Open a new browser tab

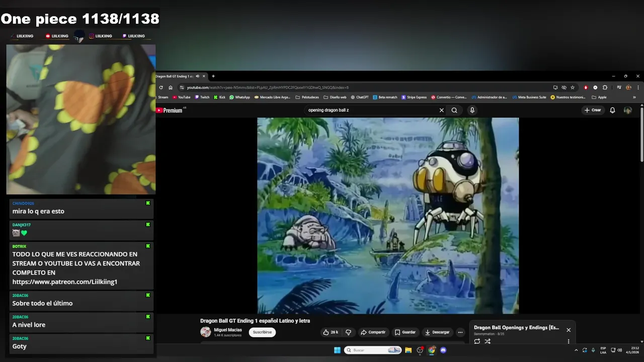pos(213,76)
